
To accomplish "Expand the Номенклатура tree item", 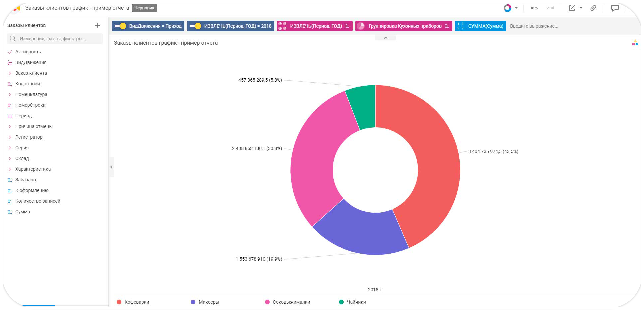I will [10, 94].
